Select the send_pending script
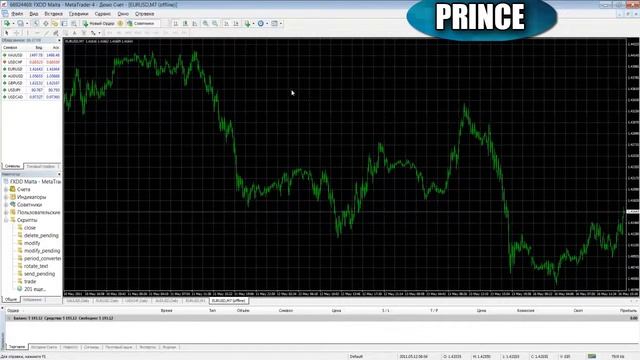This screenshot has height=360, width=640. (39, 274)
